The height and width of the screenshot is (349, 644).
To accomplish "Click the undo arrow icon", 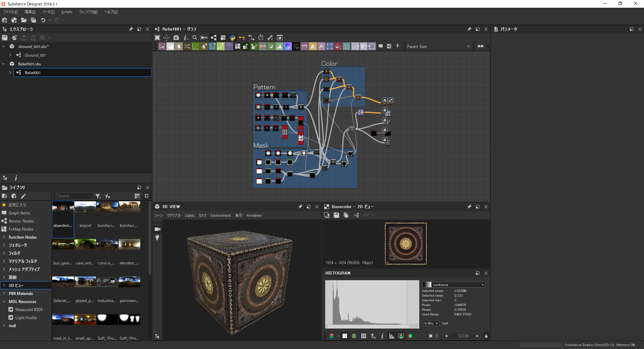I will (x=43, y=20).
